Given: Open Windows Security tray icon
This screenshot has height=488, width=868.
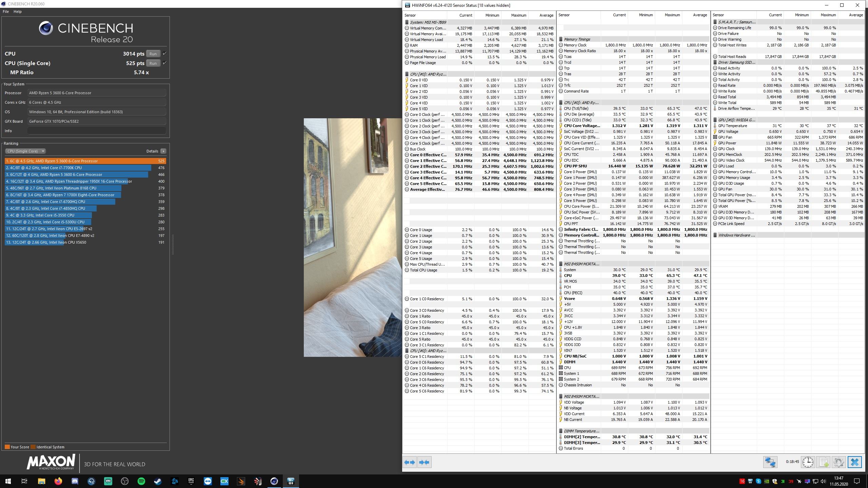Looking at the screenshot, I should [774, 481].
